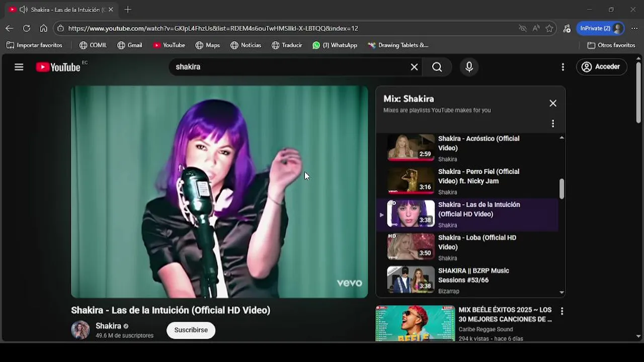Close the Shakira browser tab
644x362 pixels.
[x=111, y=10]
